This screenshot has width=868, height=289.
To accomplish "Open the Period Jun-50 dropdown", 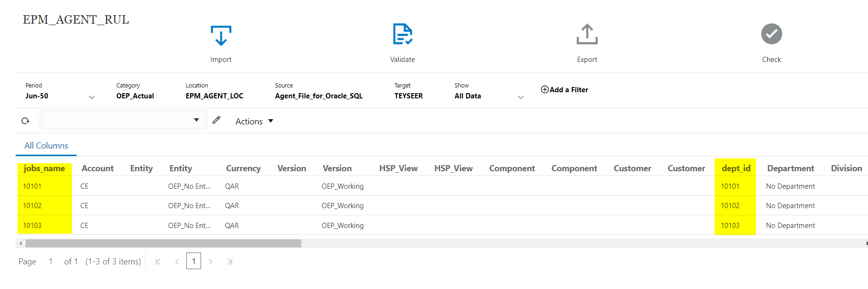I will pyautogui.click(x=91, y=97).
